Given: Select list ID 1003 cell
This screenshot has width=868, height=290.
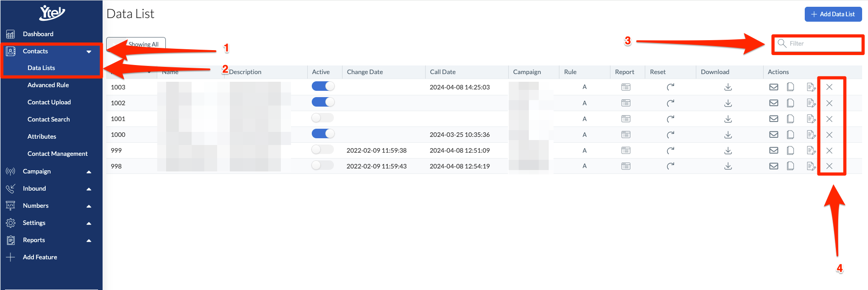Looking at the screenshot, I should click(118, 87).
